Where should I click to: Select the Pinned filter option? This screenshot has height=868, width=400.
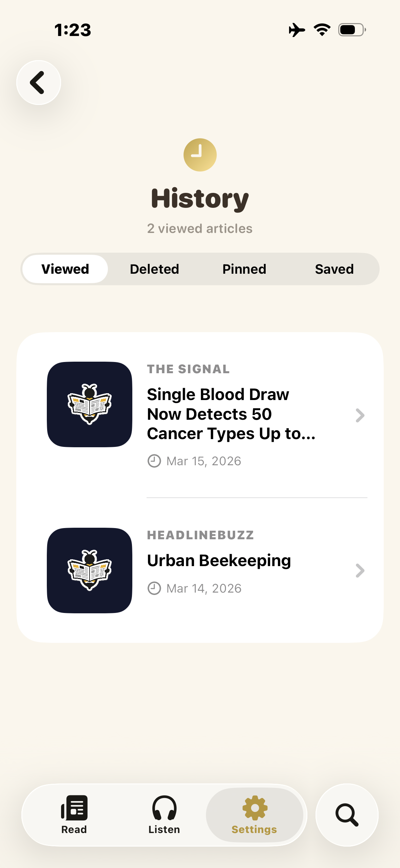(x=245, y=269)
